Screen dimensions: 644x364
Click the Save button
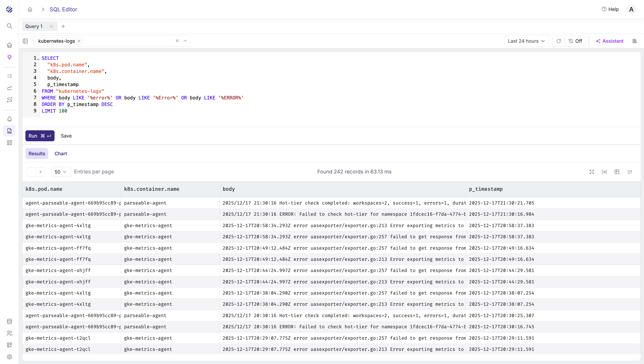click(x=66, y=136)
